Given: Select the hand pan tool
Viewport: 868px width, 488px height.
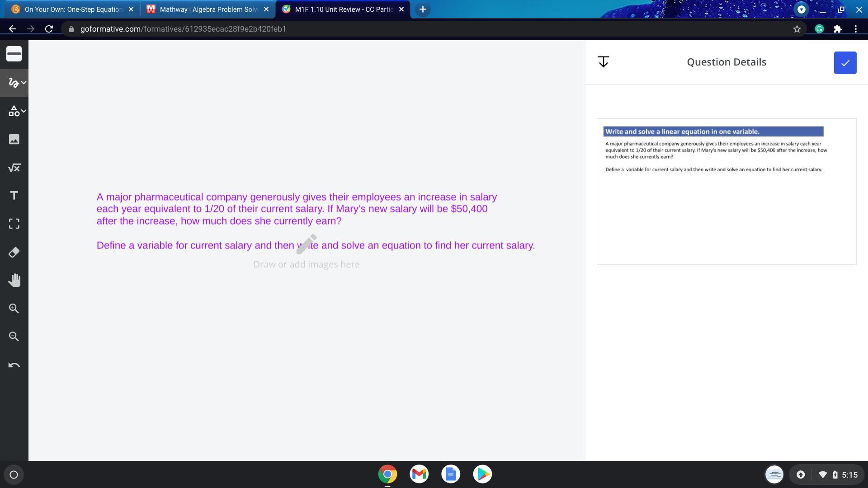Looking at the screenshot, I should pyautogui.click(x=14, y=281).
